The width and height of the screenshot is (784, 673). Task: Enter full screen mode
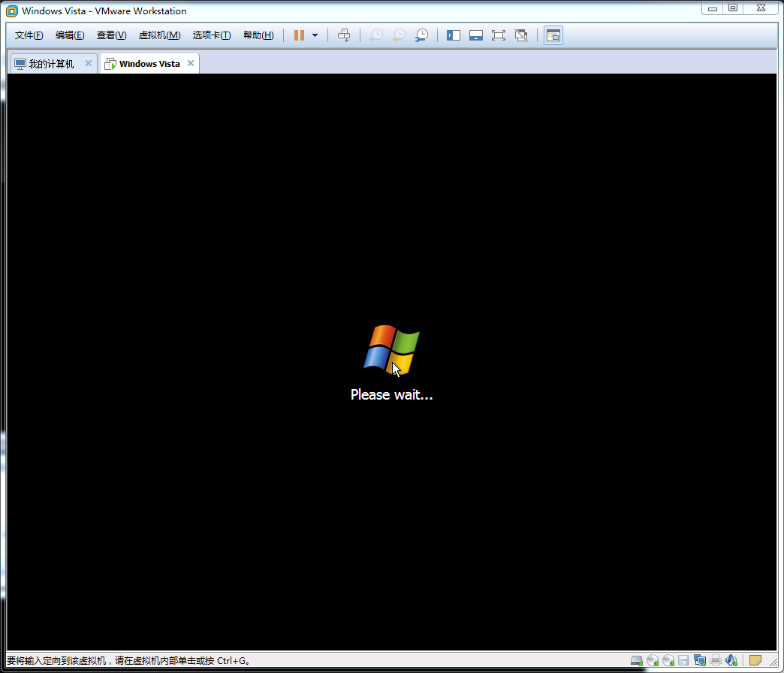(x=499, y=35)
